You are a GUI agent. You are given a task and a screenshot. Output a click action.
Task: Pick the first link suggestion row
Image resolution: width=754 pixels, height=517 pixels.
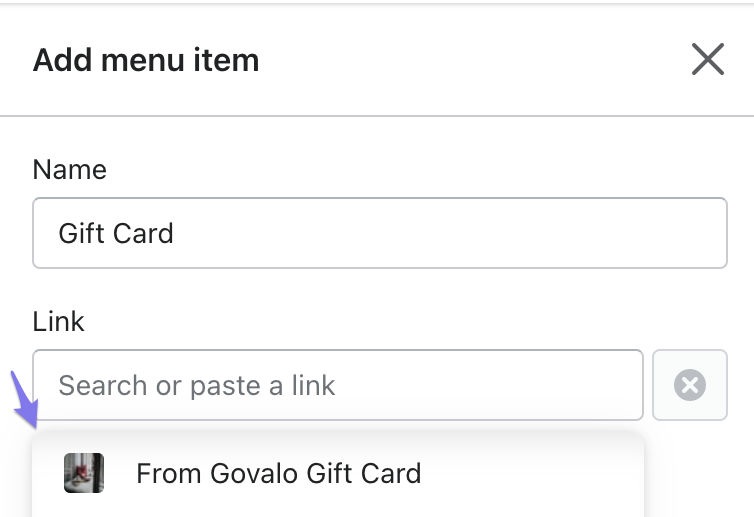click(337, 473)
